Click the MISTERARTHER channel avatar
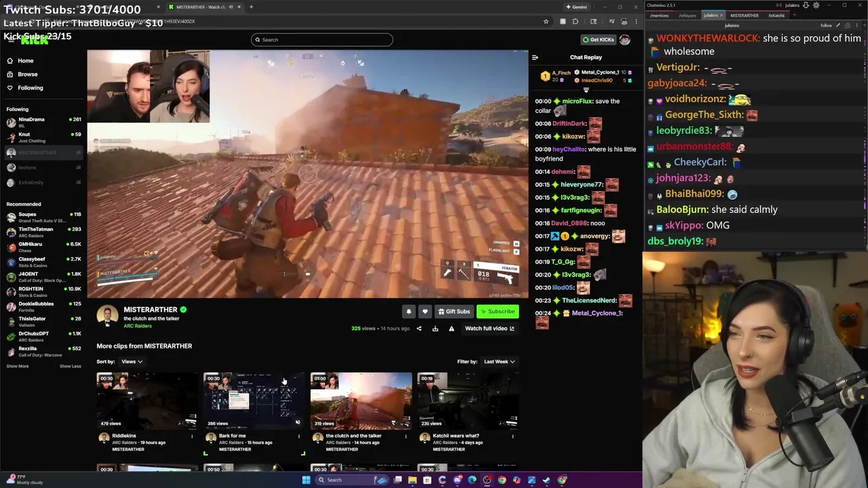This screenshot has height=488, width=868. tap(107, 316)
